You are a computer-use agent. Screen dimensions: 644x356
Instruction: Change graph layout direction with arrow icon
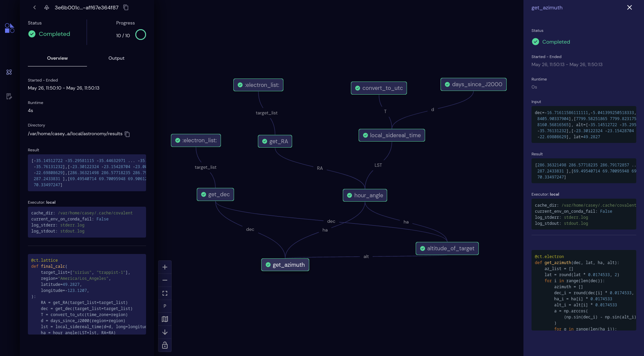tap(165, 332)
